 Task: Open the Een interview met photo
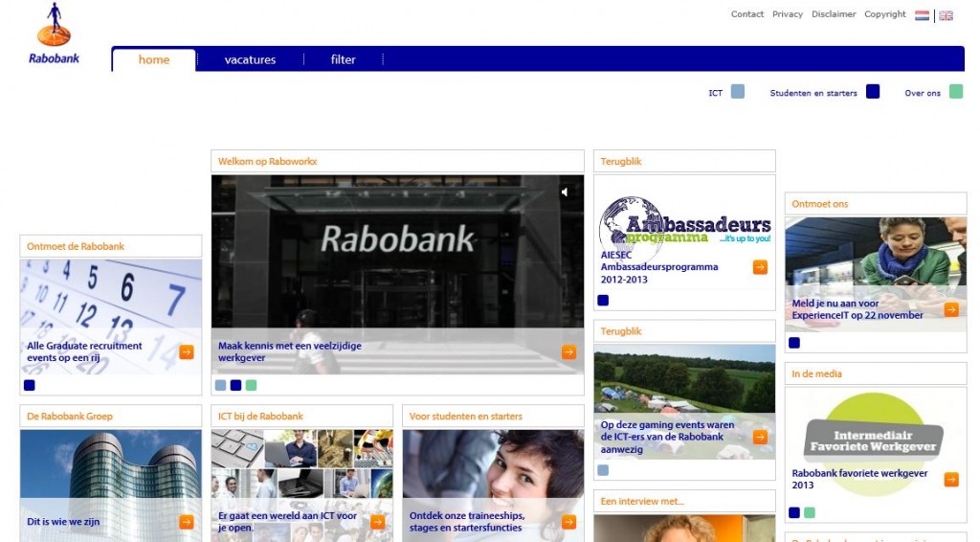tap(684, 529)
